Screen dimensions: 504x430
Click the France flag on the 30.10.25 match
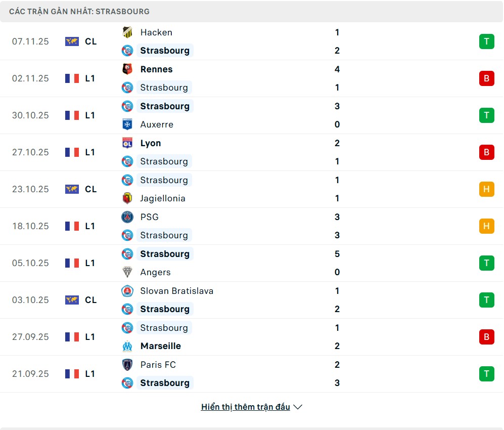pos(72,115)
